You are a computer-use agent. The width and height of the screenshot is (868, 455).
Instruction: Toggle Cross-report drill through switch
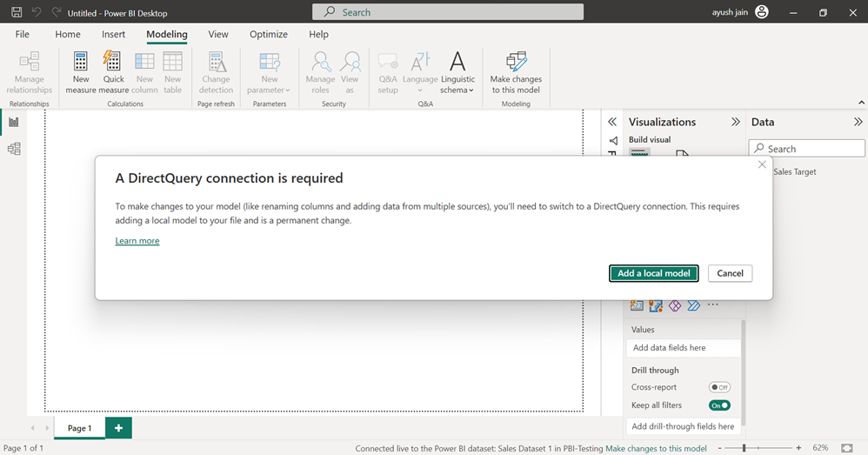tap(719, 387)
